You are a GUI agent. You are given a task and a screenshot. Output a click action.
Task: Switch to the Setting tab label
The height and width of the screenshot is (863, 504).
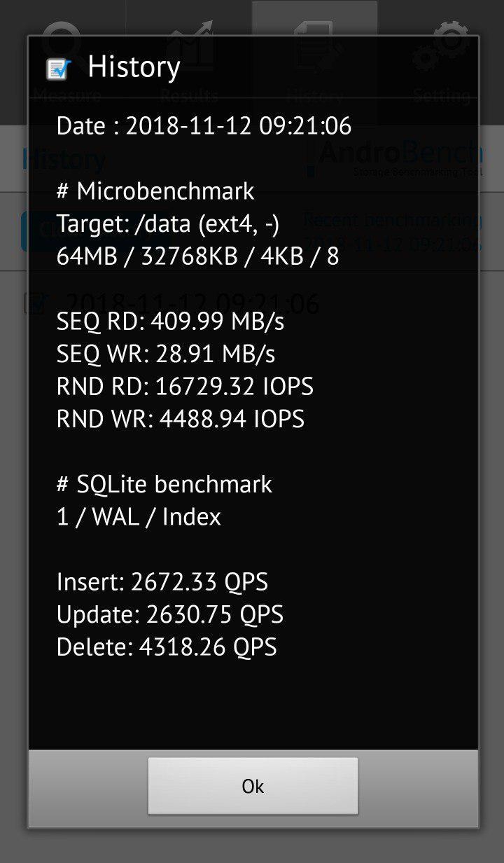click(x=441, y=95)
